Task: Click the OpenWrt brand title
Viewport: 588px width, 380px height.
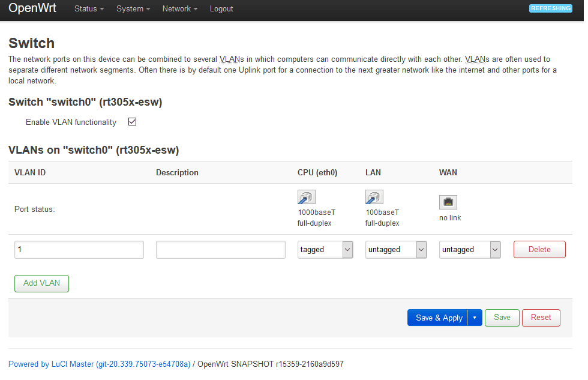Action: point(32,8)
